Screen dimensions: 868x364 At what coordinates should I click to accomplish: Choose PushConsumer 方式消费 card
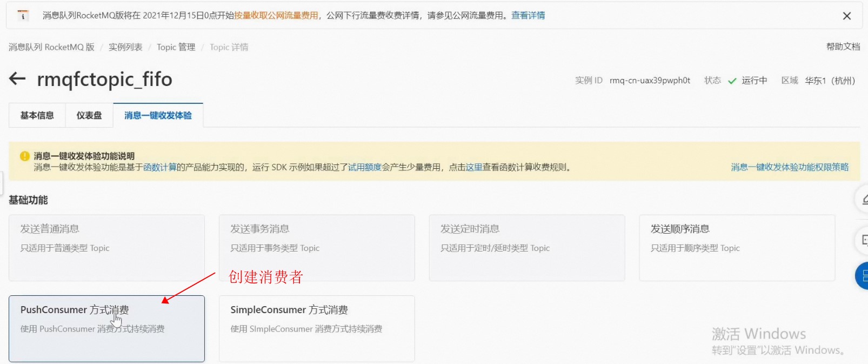(x=106, y=328)
